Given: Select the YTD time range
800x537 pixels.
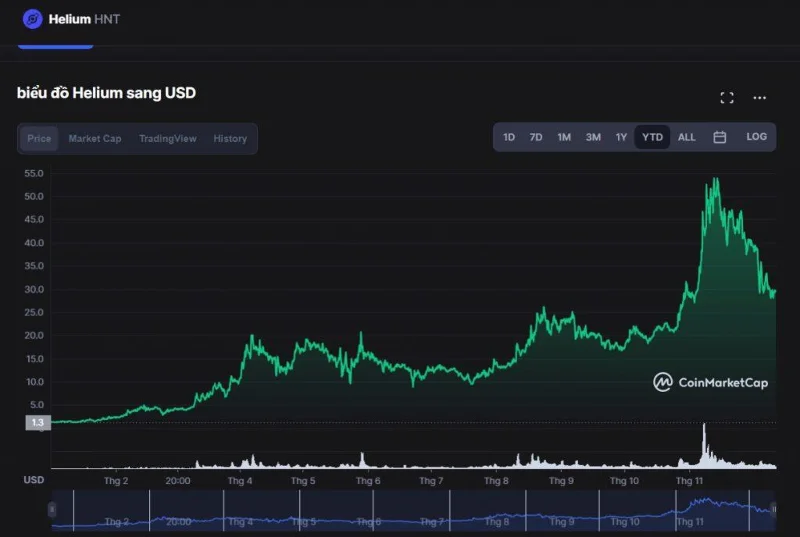Looking at the screenshot, I should [652, 137].
